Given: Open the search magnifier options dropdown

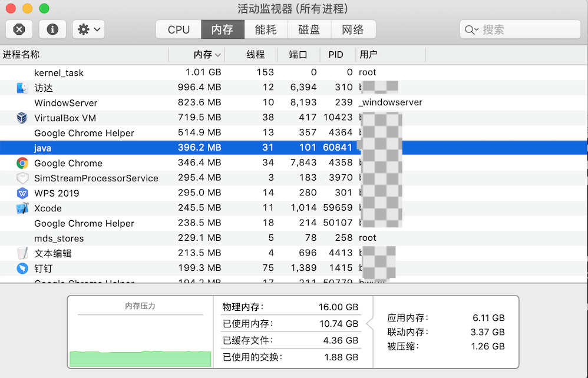Looking at the screenshot, I should click(x=471, y=29).
